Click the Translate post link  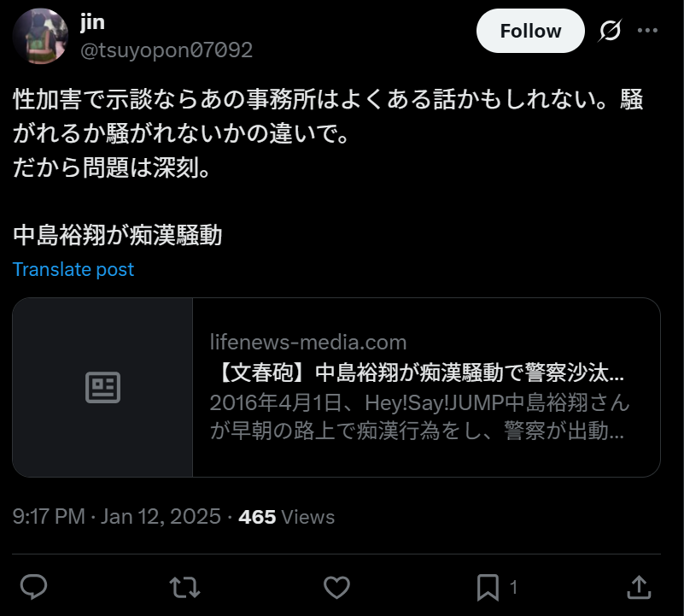coord(73,269)
